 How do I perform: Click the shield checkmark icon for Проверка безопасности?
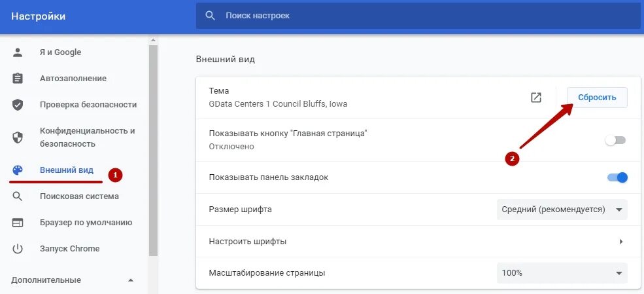(18, 105)
